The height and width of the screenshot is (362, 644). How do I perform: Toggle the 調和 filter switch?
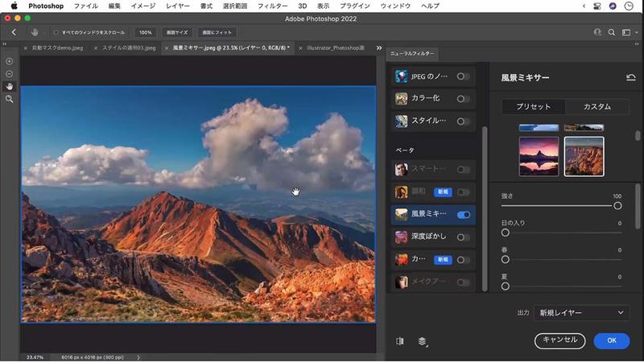464,192
